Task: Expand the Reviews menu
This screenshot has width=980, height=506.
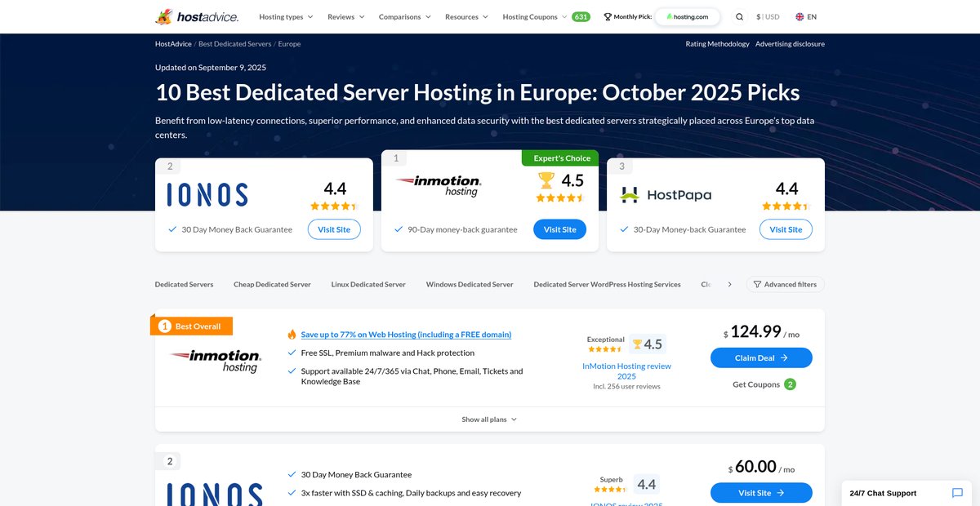Action: point(346,16)
